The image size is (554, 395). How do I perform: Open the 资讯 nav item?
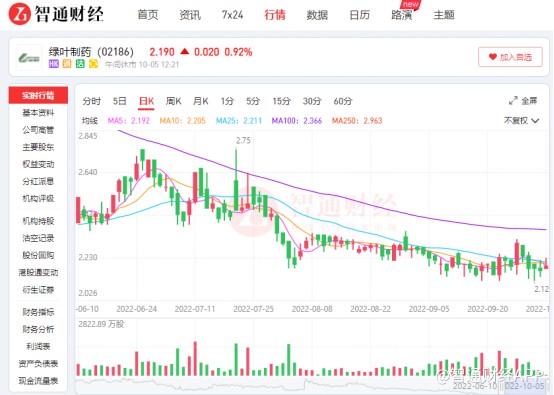[190, 15]
